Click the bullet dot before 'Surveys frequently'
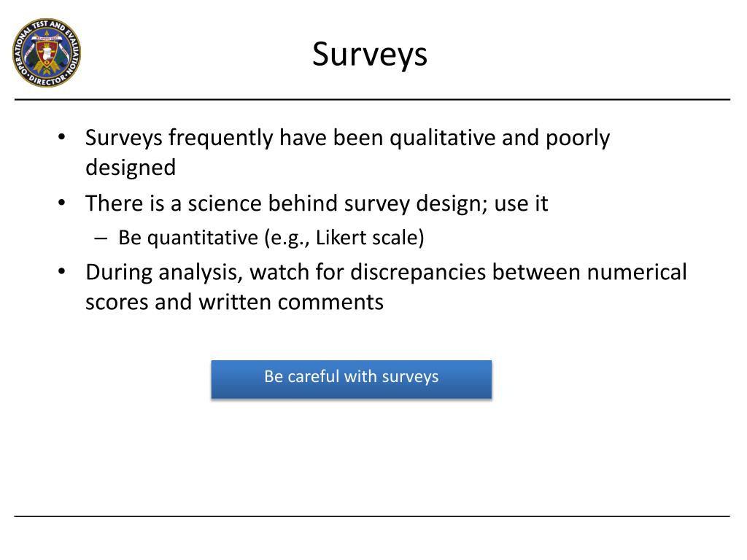 pyautogui.click(x=61, y=137)
